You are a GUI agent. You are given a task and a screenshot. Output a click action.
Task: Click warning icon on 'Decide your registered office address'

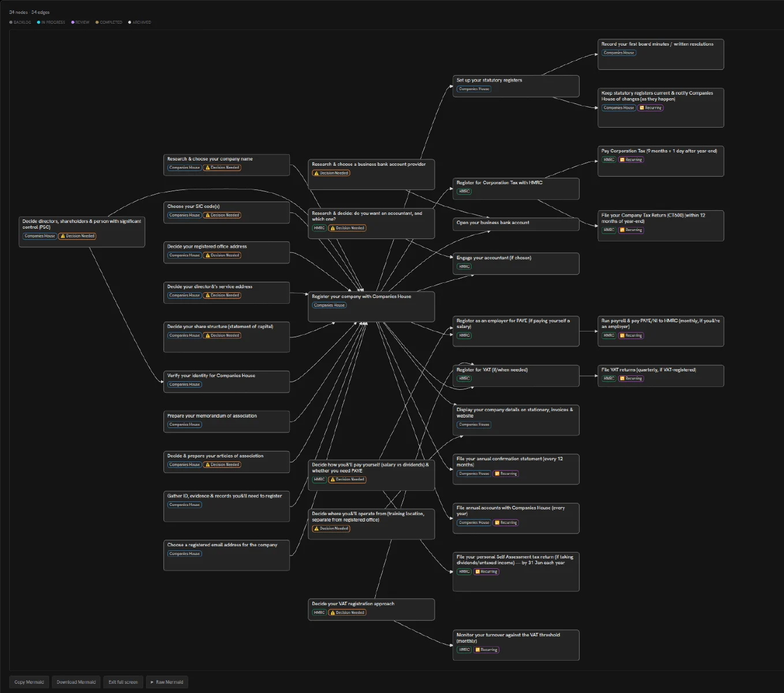[208, 255]
